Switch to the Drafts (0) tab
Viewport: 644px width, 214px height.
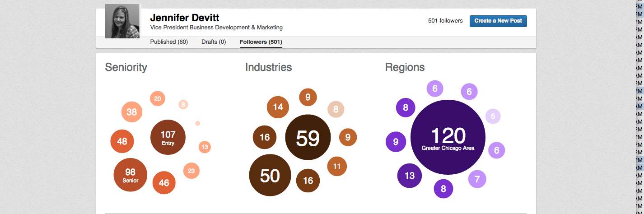(x=214, y=42)
